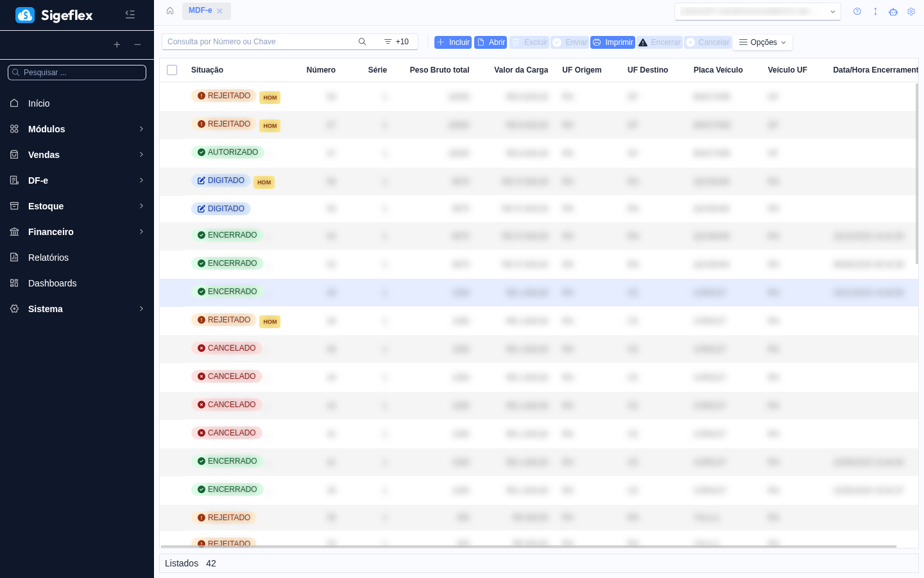Screen dimensions: 924x578
Task: Click the search magnifier icon
Action: point(362,42)
